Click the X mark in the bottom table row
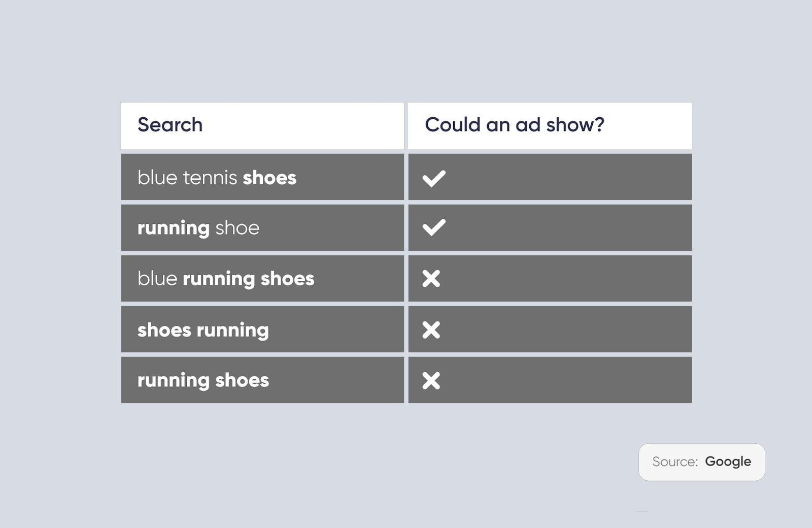The width and height of the screenshot is (812, 528). tap(431, 380)
